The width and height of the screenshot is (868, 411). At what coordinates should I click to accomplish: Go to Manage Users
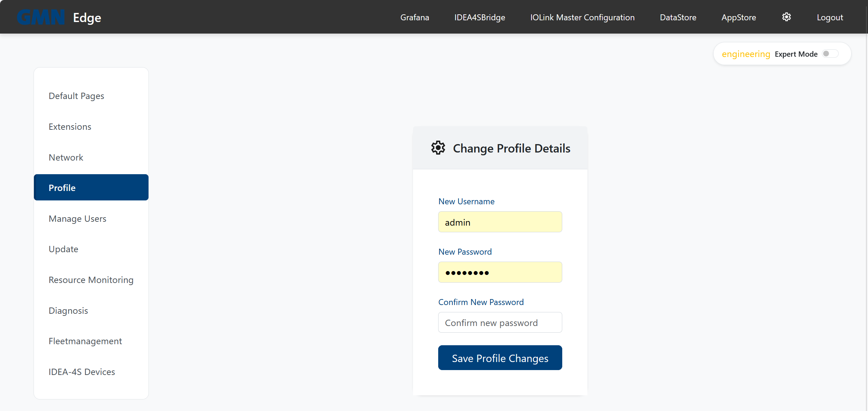[78, 218]
